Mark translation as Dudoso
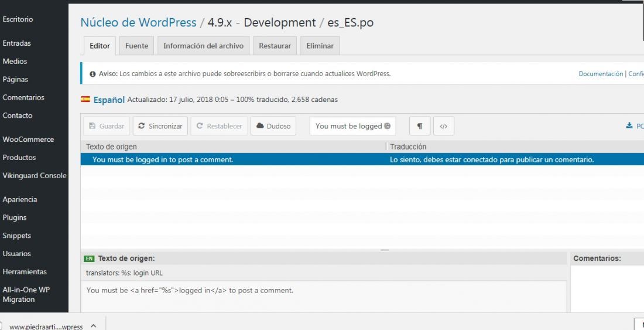Screen dimensions: 644x330 [x=273, y=126]
